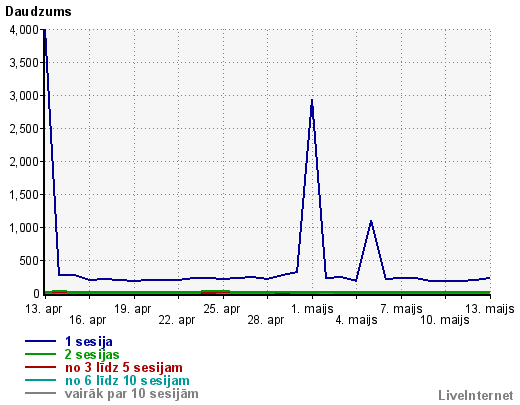Open the LiveInternet watermark link

point(476,396)
